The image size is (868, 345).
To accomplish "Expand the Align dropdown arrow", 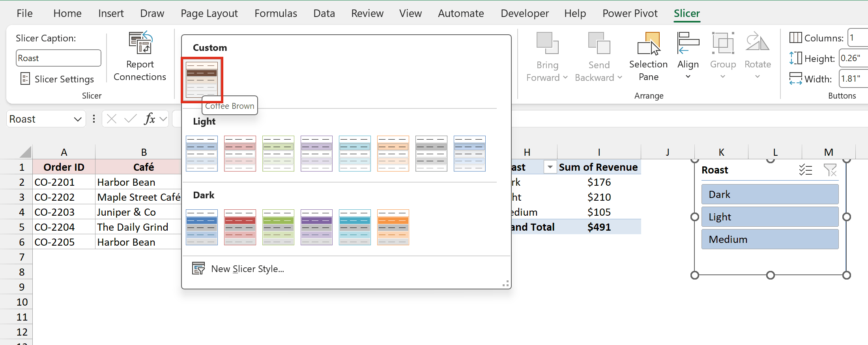I will [688, 76].
